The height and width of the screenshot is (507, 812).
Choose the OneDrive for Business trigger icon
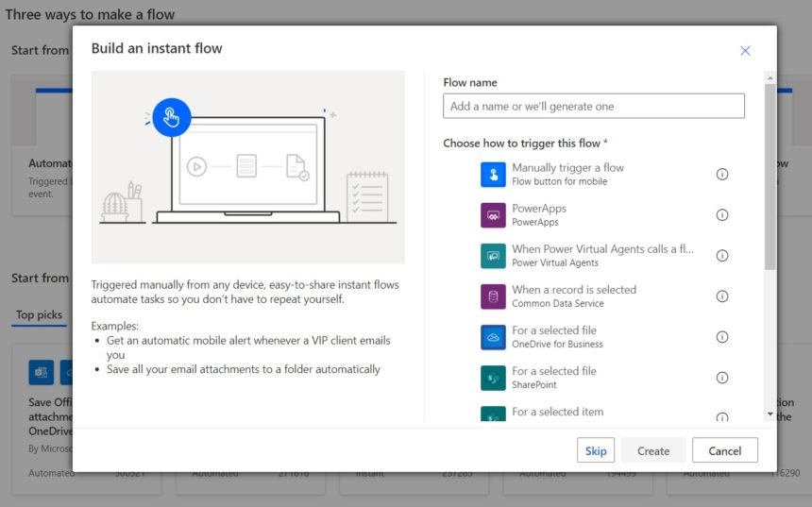pos(493,337)
